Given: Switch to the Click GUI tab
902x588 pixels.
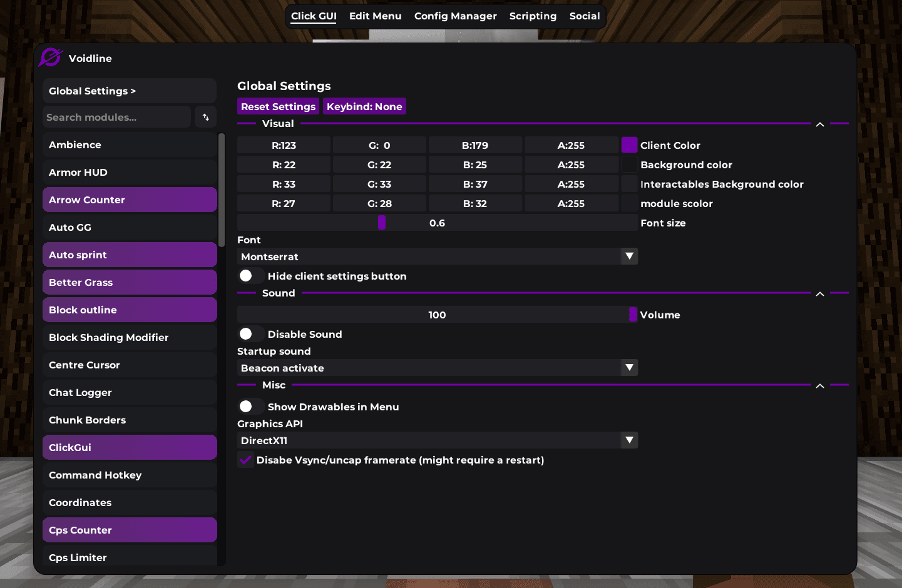Looking at the screenshot, I should click(x=314, y=16).
